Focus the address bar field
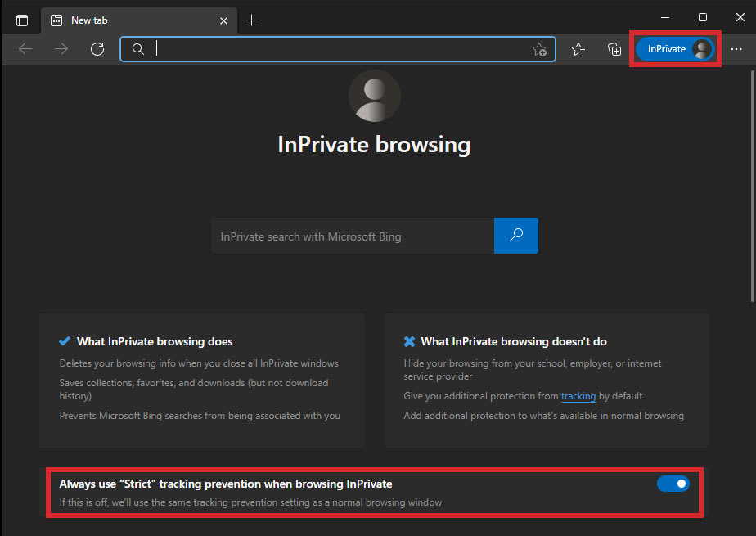The image size is (756, 536). pos(337,48)
